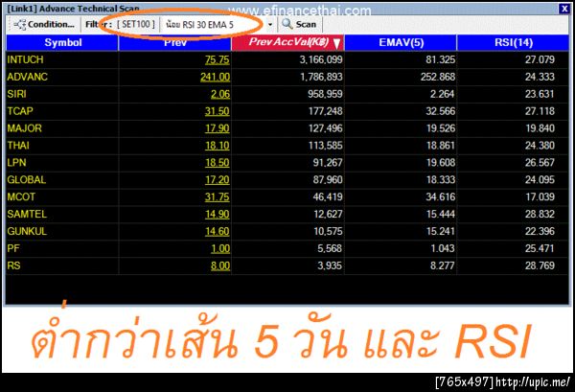Screen dimensions: 575x392
Task: Click PF EMAV value 1.043
Action: click(443, 248)
